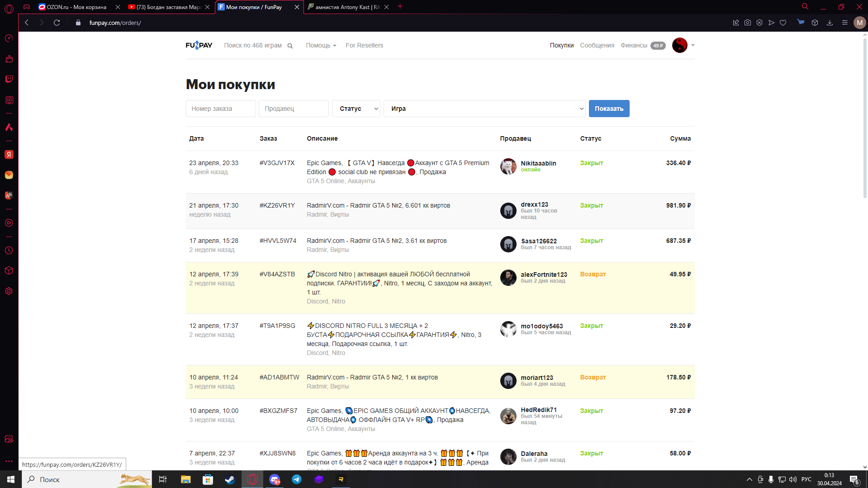Open seller drexx123 profile

(534, 204)
